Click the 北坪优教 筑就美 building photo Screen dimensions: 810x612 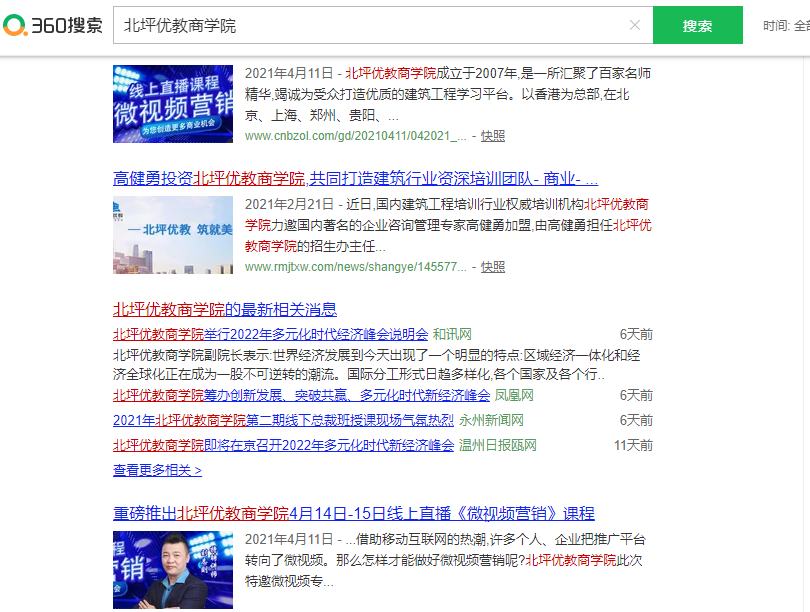tap(172, 235)
